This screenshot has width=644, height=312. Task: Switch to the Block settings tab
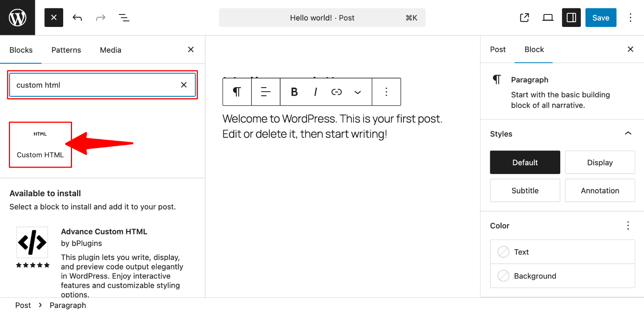534,49
